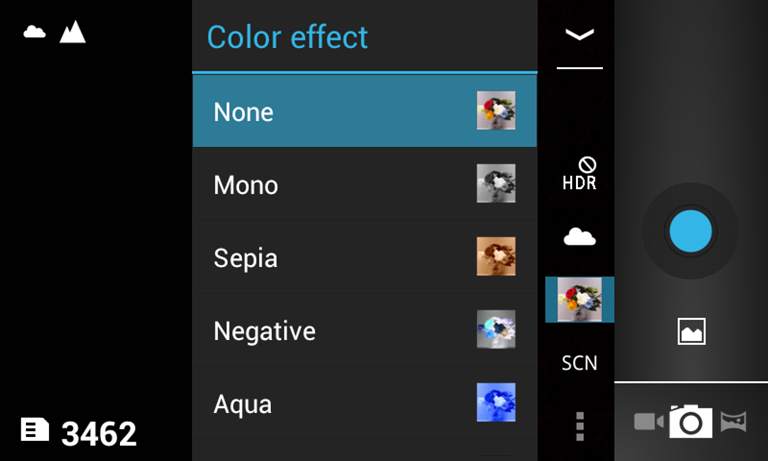Click the Aqua blue preview swatch
Image resolution: width=768 pixels, height=461 pixels.
click(x=496, y=403)
